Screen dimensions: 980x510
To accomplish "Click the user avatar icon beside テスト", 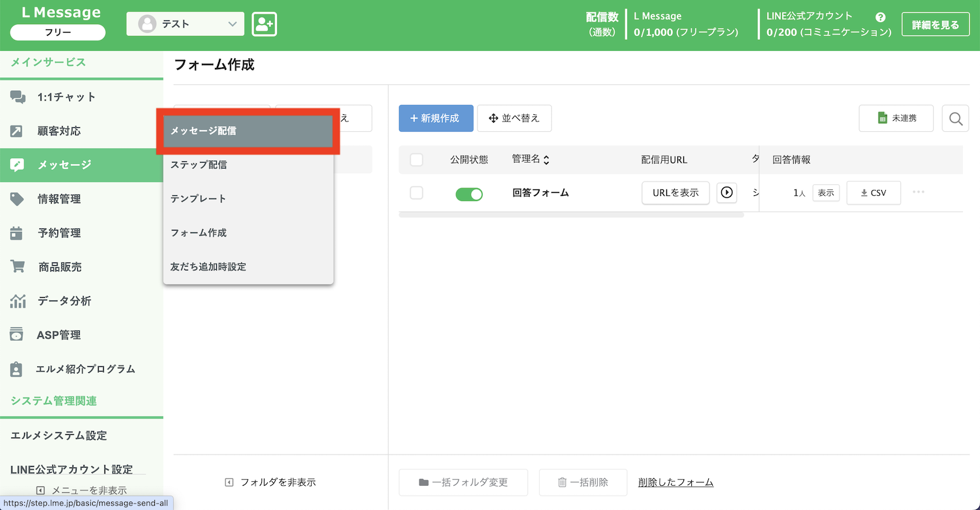I will pos(148,24).
